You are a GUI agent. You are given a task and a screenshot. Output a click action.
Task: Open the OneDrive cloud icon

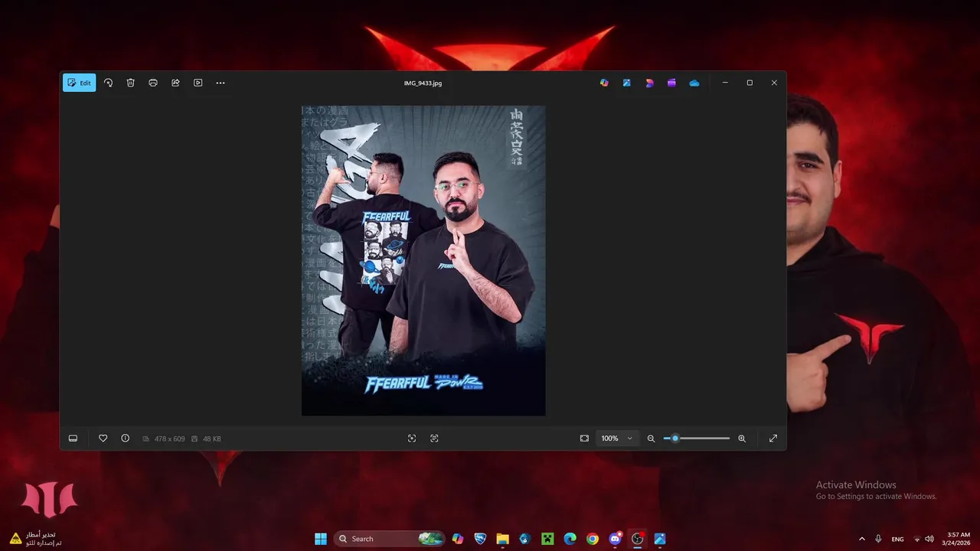point(694,83)
